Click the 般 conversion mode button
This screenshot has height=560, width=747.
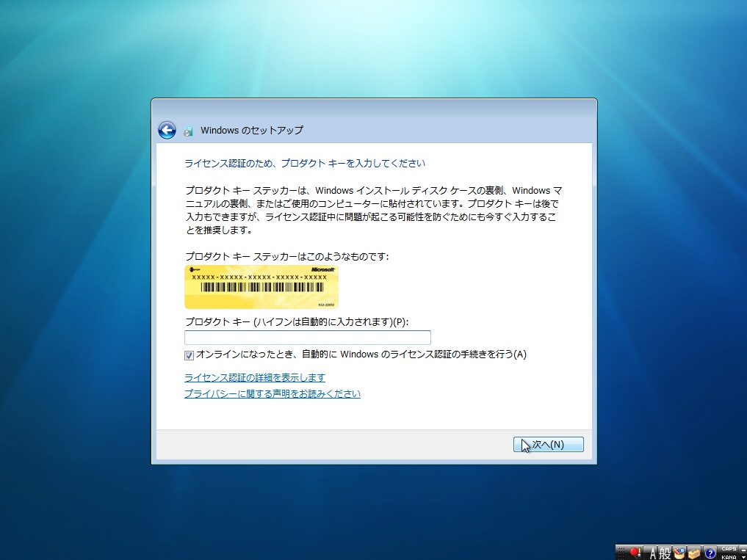click(665, 553)
